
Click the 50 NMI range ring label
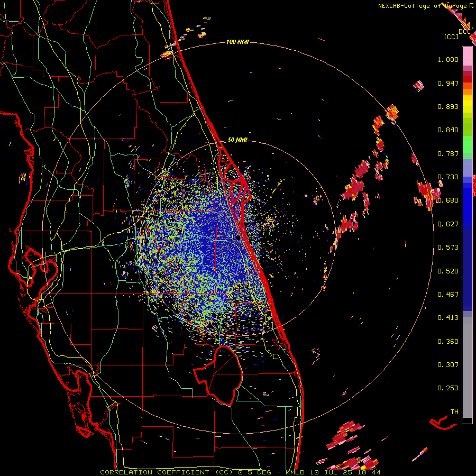click(237, 140)
